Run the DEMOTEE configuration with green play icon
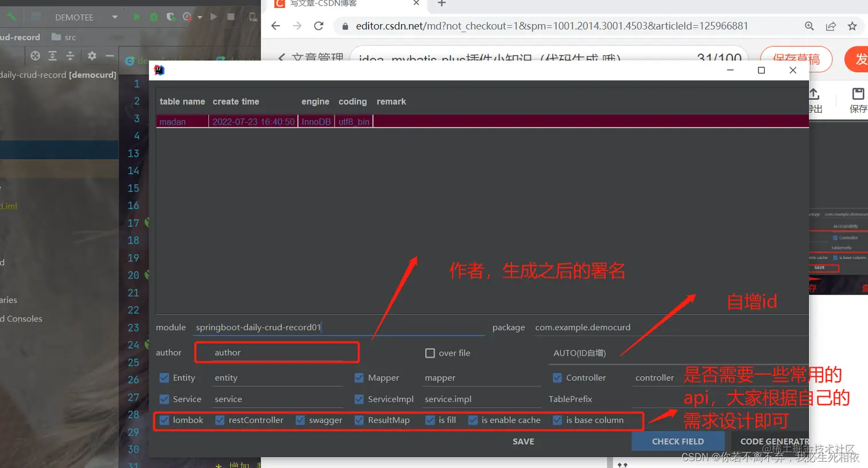868x468 pixels. 136,17
